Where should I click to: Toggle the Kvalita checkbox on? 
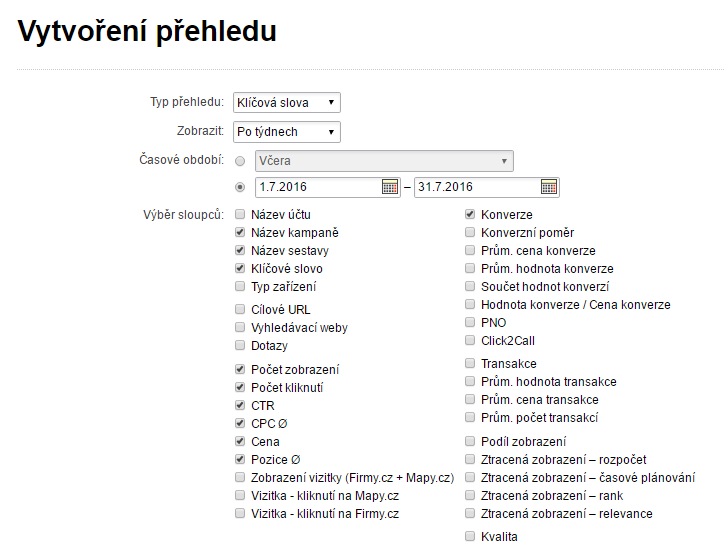[470, 537]
